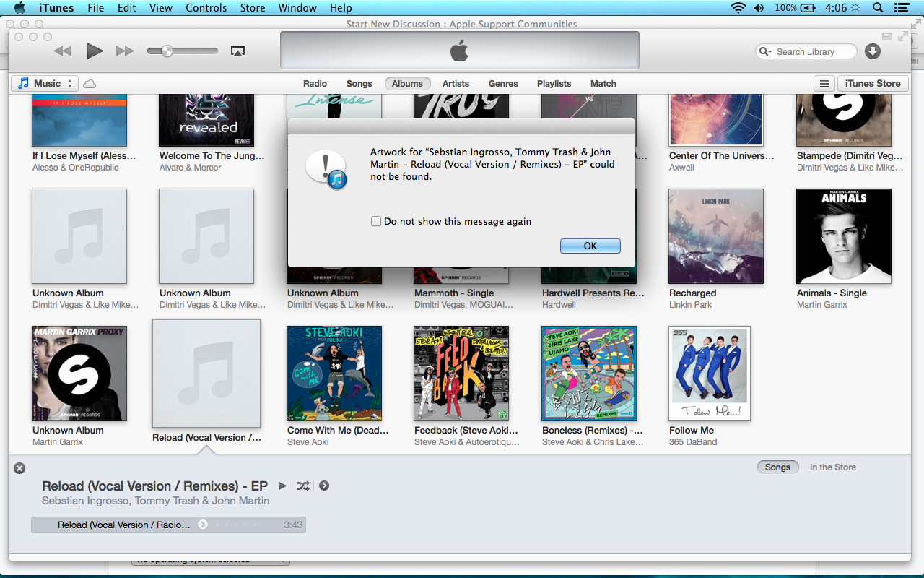924x578 pixels.
Task: Click the 'Stampede (Dimitri Veg…' title
Action: tap(850, 156)
